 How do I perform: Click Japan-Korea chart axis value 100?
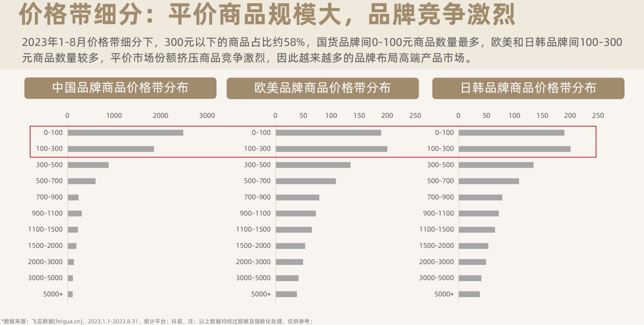[x=514, y=116]
